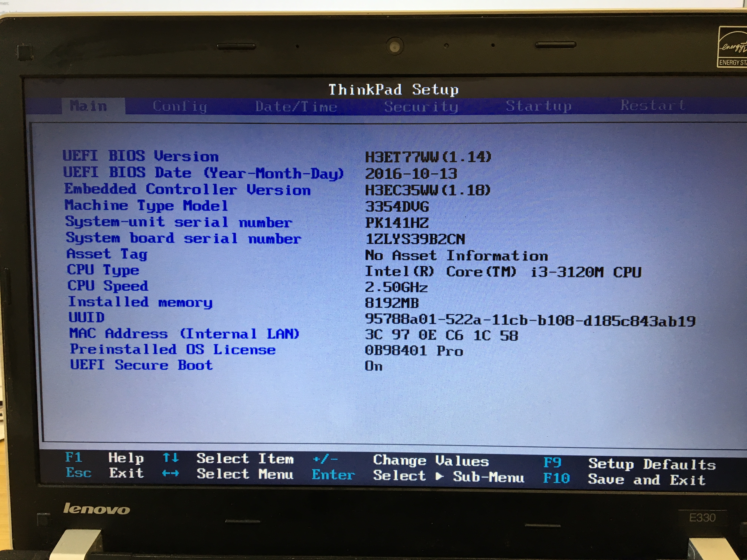Open the Security tab
The image size is (747, 560).
coord(421,107)
